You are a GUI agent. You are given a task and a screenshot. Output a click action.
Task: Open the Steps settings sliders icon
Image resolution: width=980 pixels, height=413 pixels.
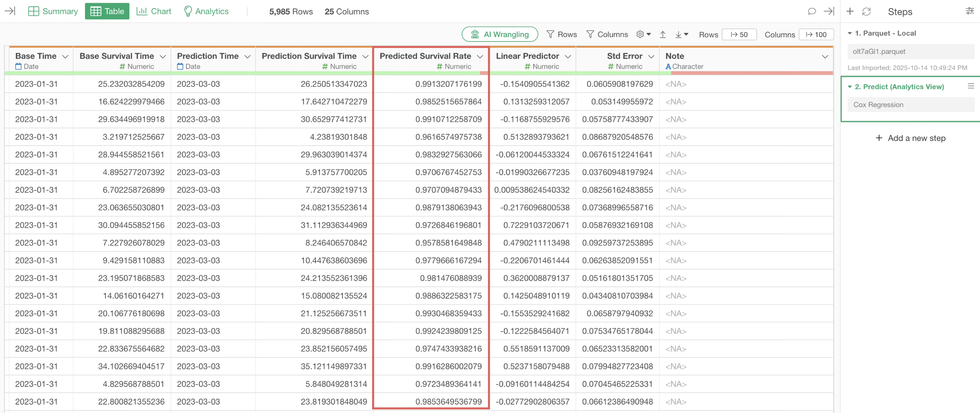pos(970,11)
